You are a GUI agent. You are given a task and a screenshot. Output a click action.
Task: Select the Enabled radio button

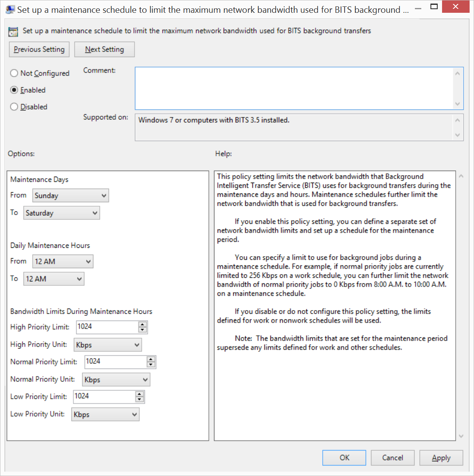pos(14,90)
